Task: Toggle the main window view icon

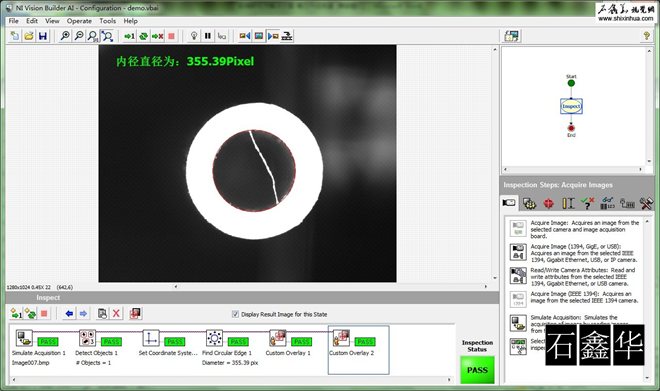Action: (512, 36)
